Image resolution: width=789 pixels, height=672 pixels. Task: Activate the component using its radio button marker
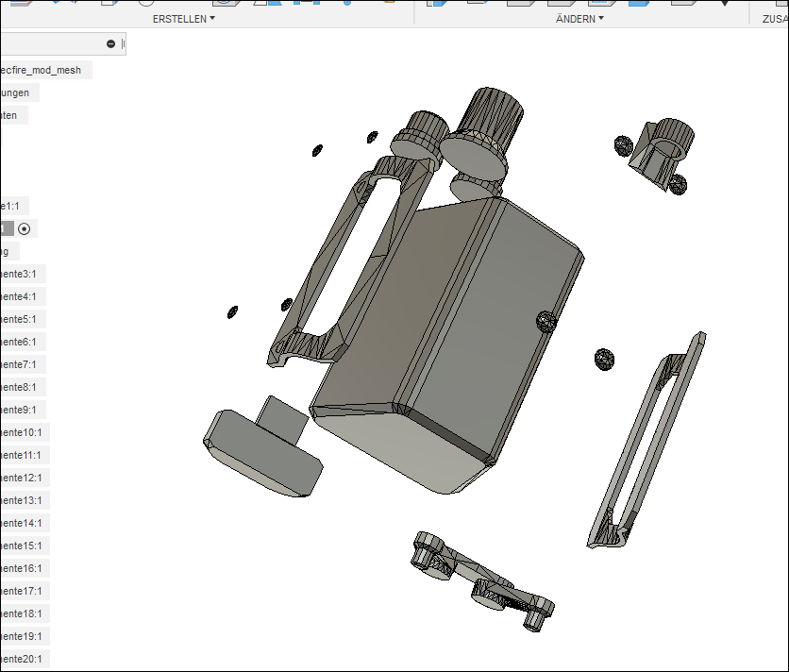(x=24, y=228)
